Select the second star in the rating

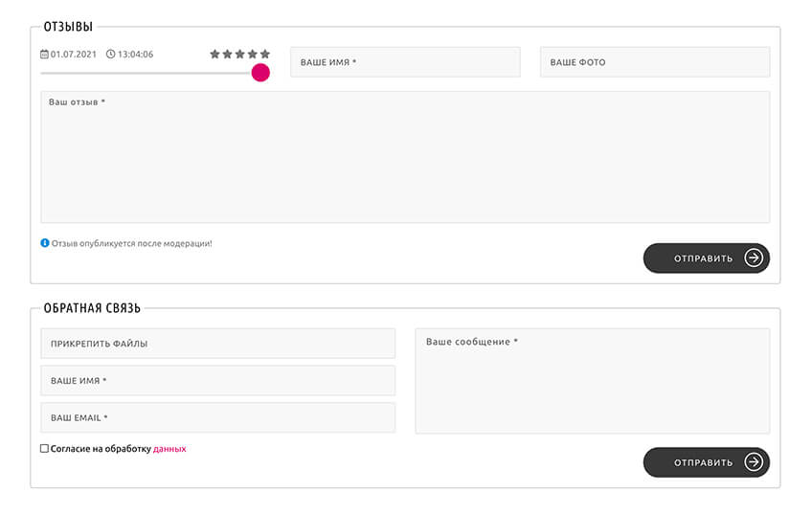click(228, 55)
